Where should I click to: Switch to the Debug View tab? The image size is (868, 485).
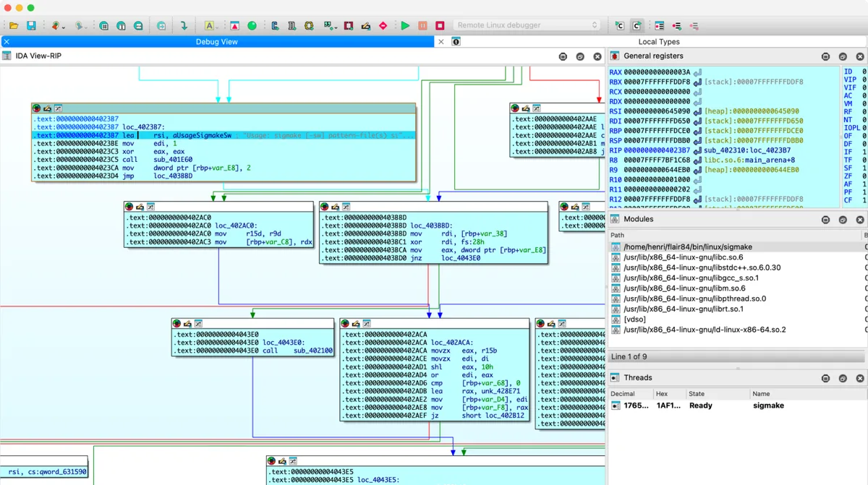[217, 42]
